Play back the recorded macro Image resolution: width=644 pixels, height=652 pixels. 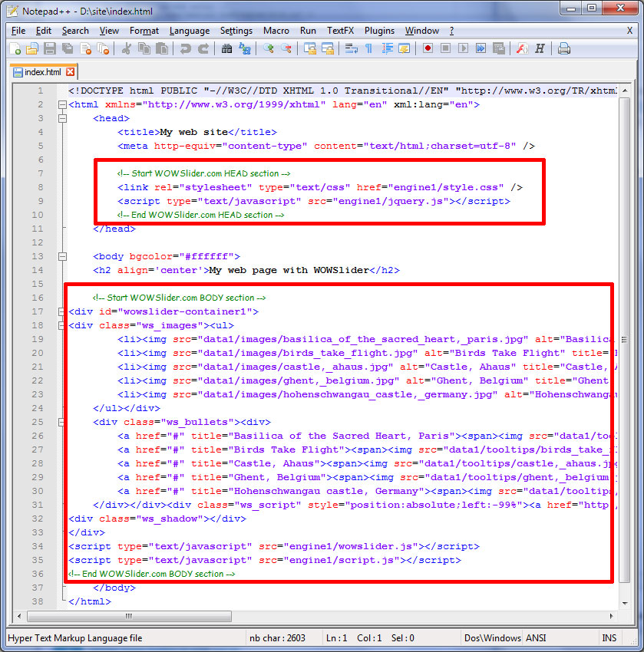click(463, 48)
